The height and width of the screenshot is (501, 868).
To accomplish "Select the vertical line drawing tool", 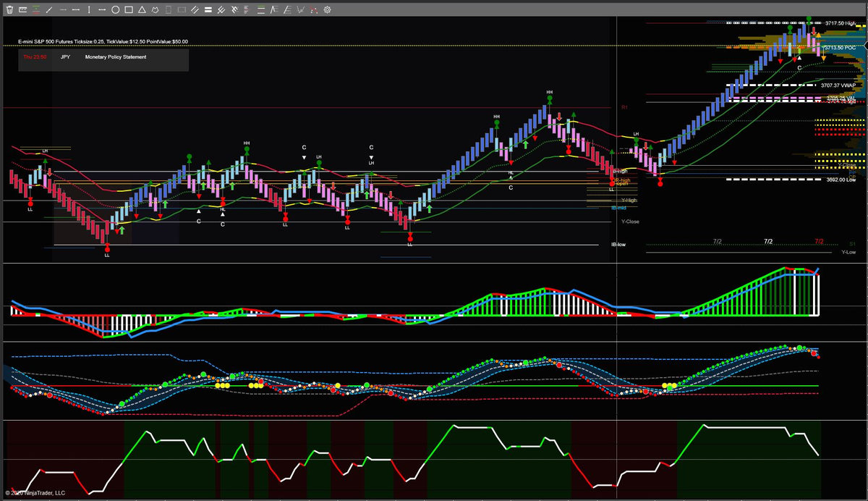I will click(x=89, y=10).
